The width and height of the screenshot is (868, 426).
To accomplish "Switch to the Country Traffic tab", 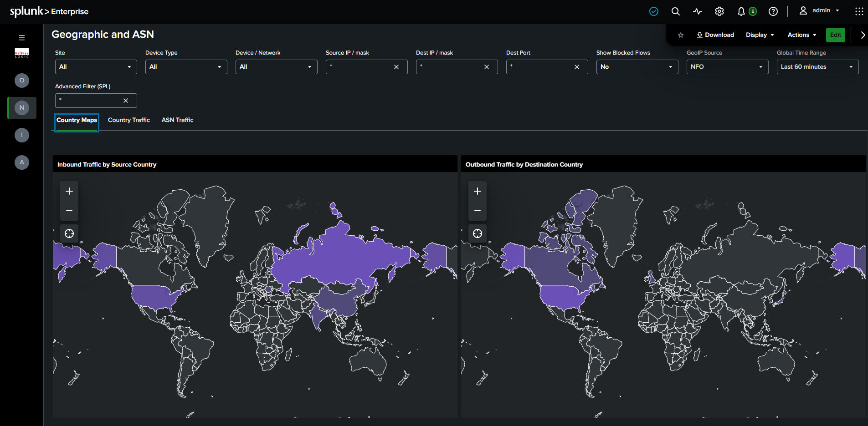I will (129, 120).
